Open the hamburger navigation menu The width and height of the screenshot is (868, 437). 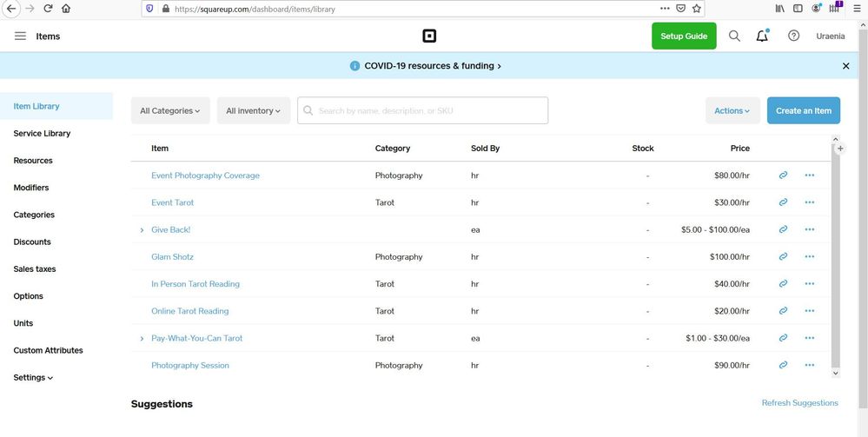[20, 36]
